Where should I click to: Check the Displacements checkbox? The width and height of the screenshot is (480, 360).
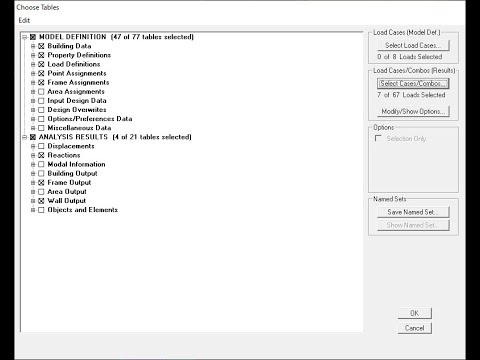(x=41, y=146)
